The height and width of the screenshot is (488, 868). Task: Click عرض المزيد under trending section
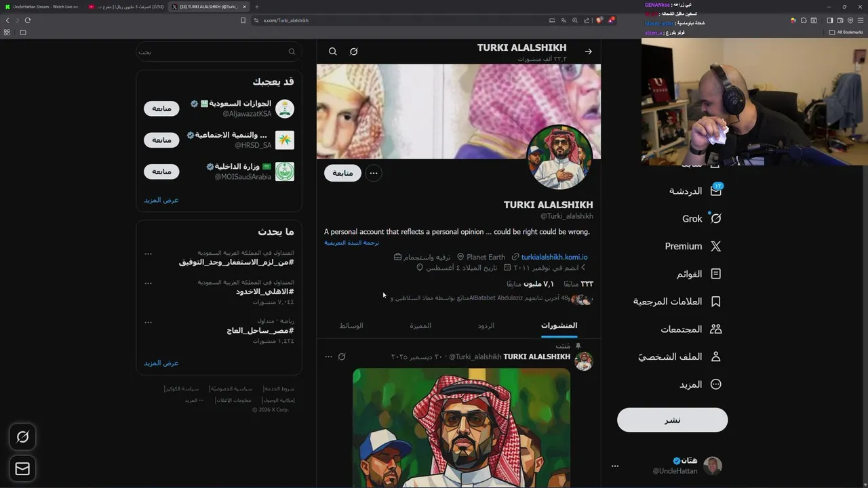pyautogui.click(x=161, y=363)
